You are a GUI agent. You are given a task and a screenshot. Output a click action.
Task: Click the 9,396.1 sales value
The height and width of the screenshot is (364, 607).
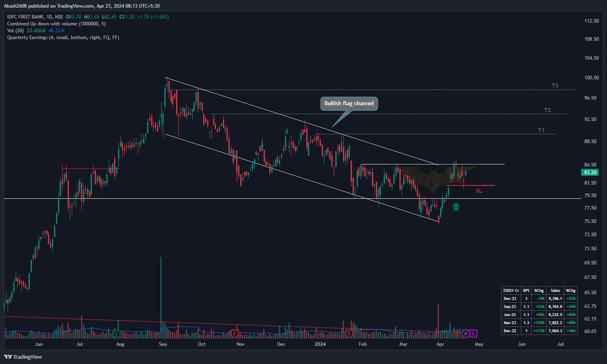point(555,299)
